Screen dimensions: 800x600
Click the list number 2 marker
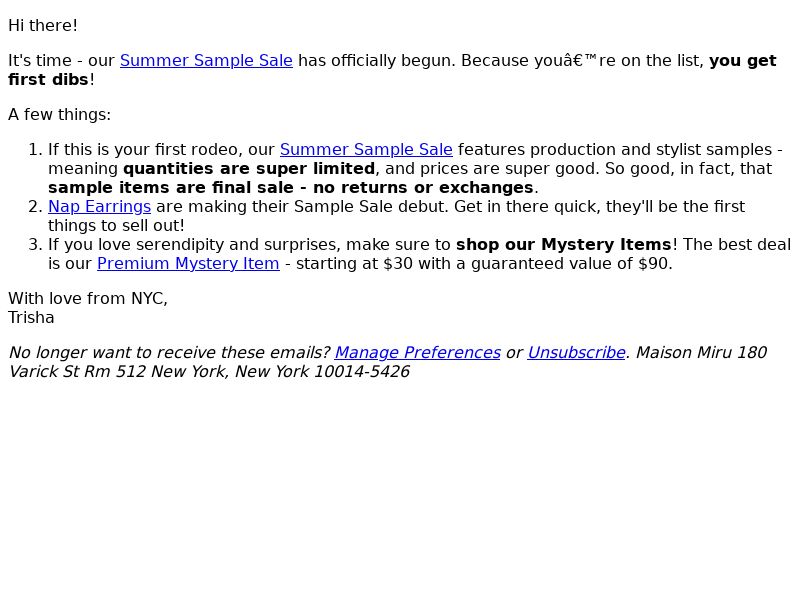coord(35,207)
